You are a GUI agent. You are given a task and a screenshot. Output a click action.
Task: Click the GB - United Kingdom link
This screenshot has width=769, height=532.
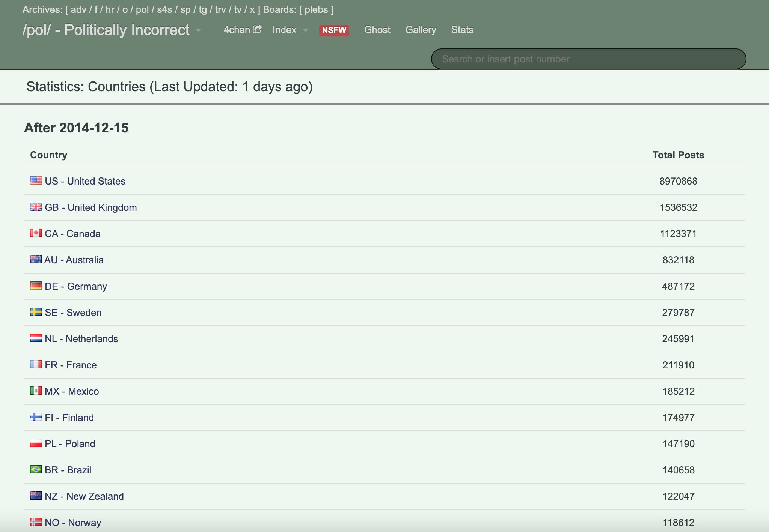pos(90,207)
